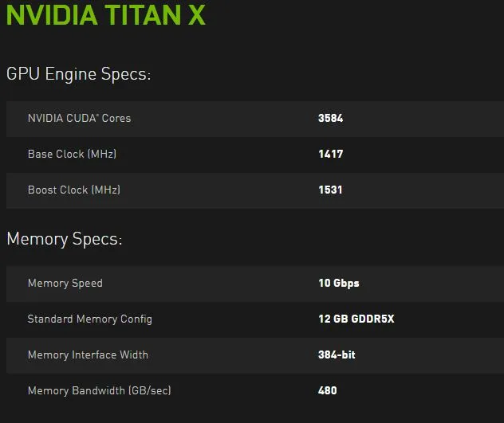Select the CUDA cores value 3584
504x423 pixels.
click(330, 118)
